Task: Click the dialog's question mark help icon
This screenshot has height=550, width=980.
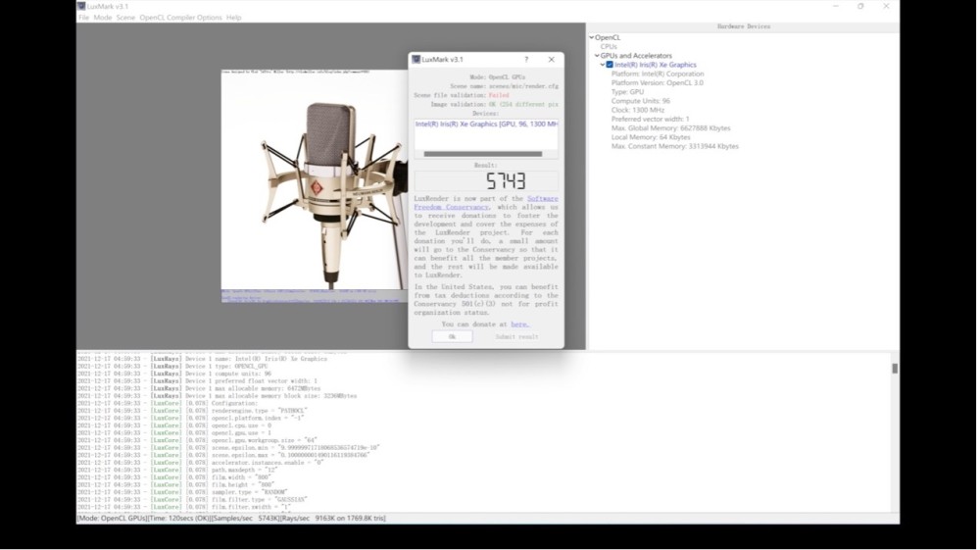Action: coord(526,60)
